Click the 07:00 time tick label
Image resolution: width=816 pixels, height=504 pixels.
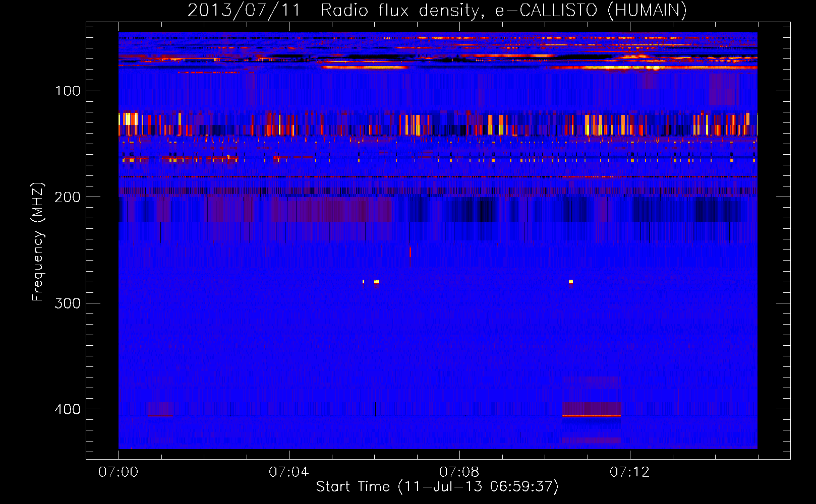(119, 472)
